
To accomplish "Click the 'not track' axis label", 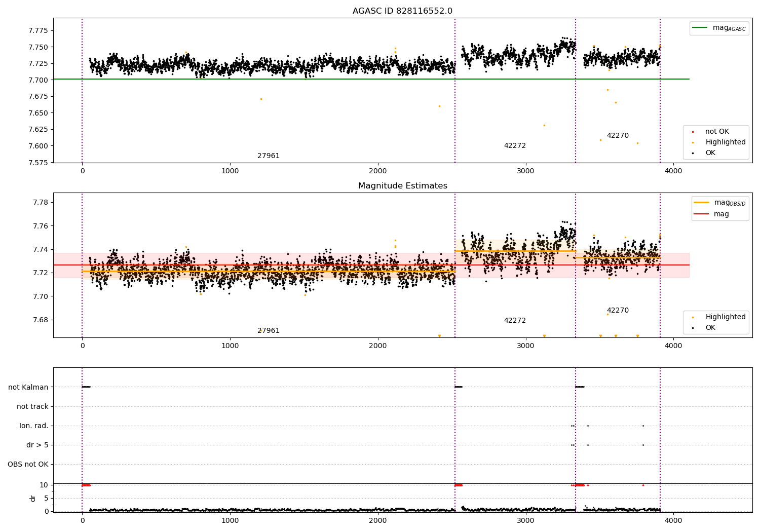I will [32, 406].
